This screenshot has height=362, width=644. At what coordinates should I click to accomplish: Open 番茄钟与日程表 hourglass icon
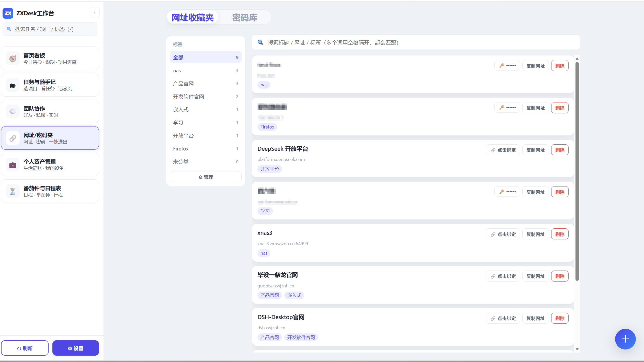point(13,191)
